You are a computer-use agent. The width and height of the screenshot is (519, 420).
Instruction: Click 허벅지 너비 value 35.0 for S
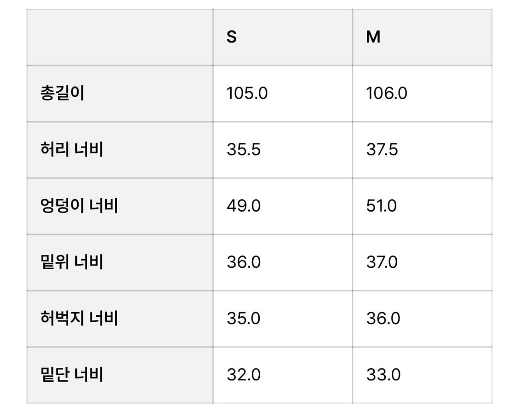[244, 319]
